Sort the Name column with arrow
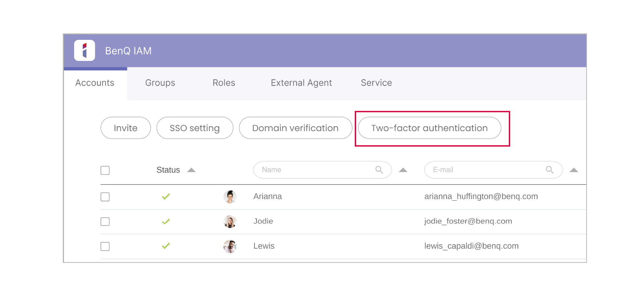Screen dimensions: 644x297 click(403, 170)
